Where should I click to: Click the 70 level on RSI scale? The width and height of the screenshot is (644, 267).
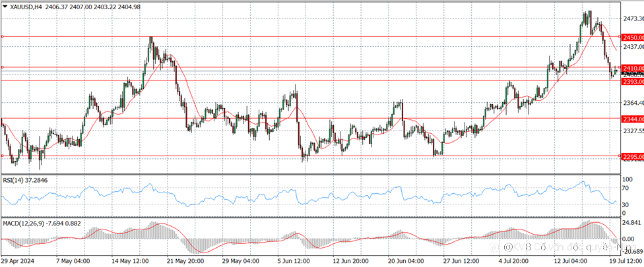(x=626, y=188)
